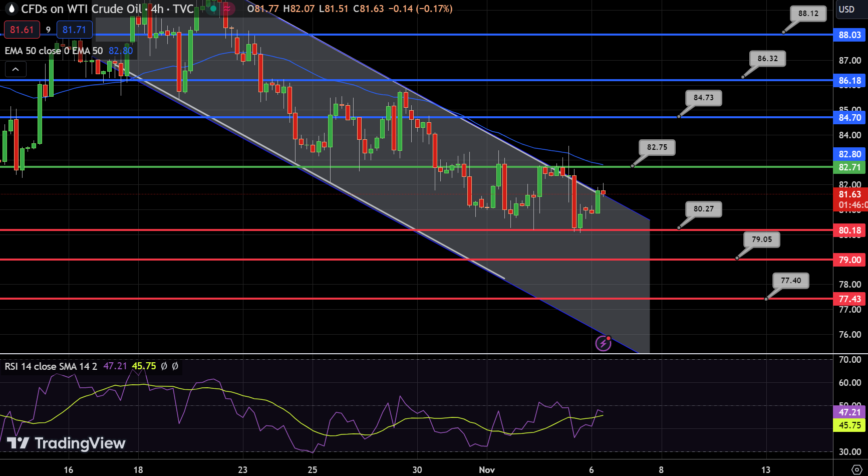Click the 13 date label on time axis
The width and height of the screenshot is (868, 476).
tap(766, 470)
